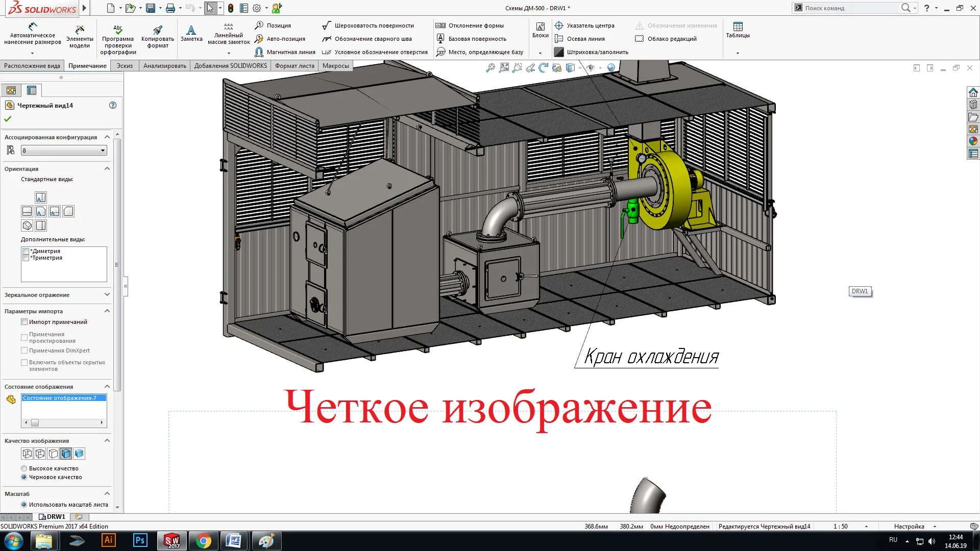Select the Осевая линия centerline tool
The height and width of the screenshot is (551, 980).
click(585, 38)
